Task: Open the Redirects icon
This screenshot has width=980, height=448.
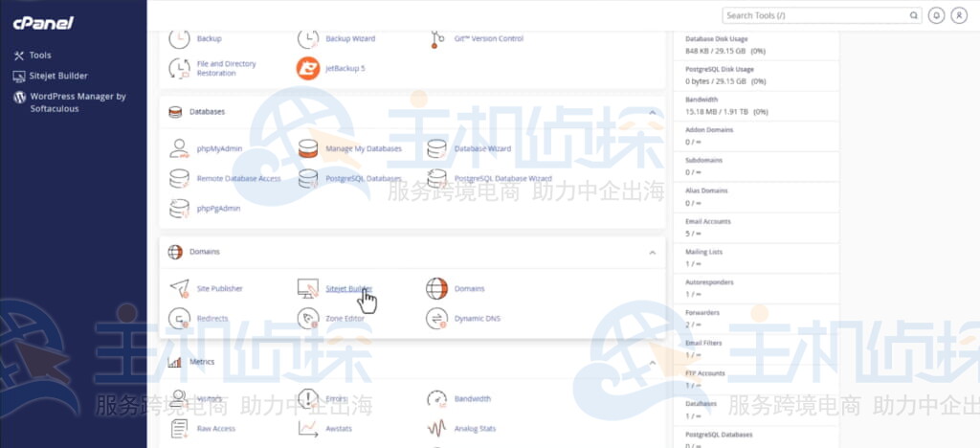Action: pyautogui.click(x=179, y=319)
